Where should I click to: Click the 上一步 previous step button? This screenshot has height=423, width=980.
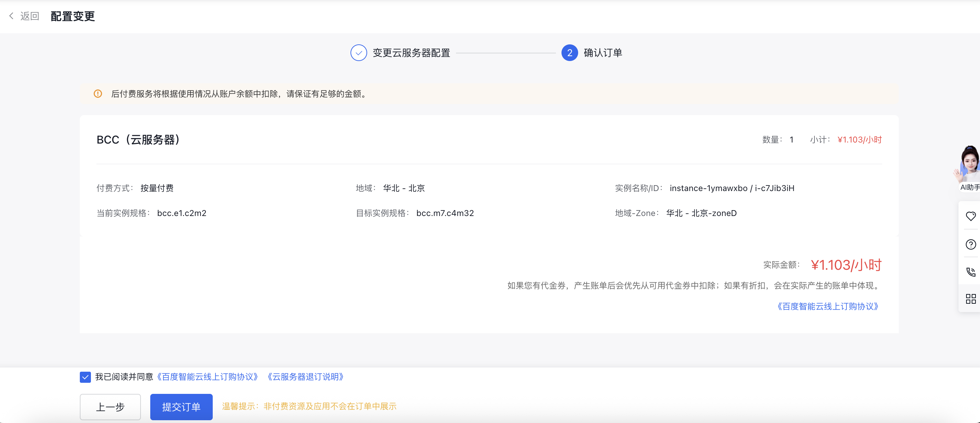click(110, 407)
